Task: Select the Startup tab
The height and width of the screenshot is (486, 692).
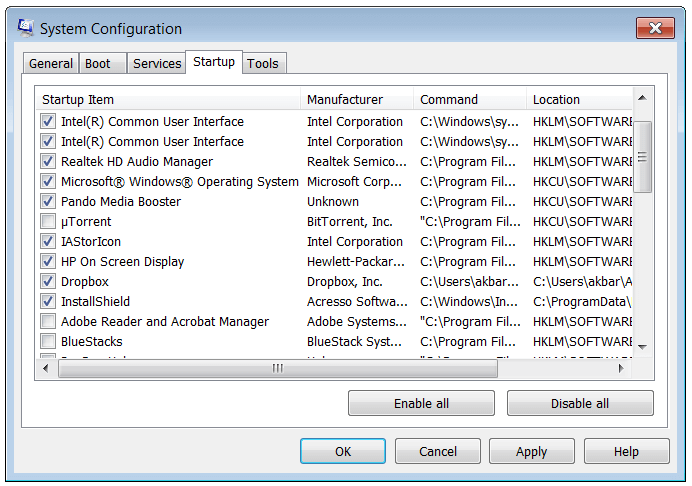Action: (x=214, y=62)
